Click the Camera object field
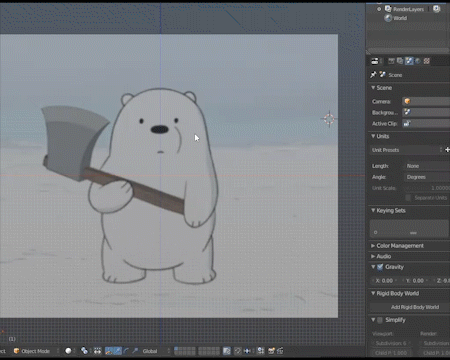 (426, 101)
